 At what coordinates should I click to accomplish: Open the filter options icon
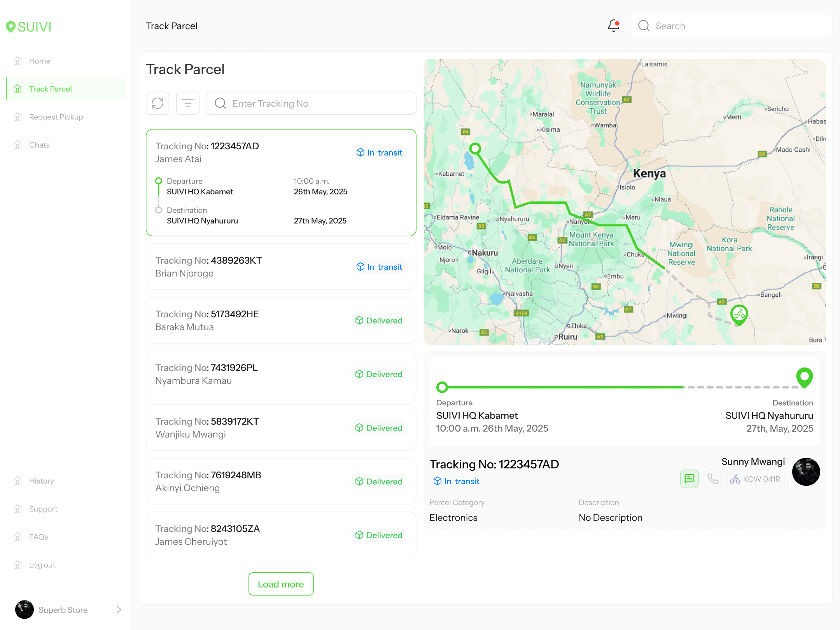click(188, 103)
